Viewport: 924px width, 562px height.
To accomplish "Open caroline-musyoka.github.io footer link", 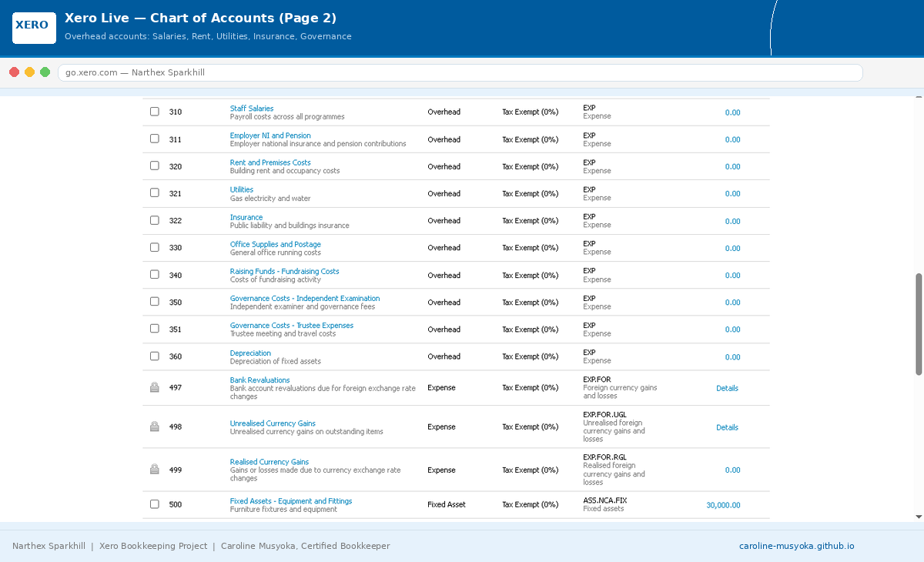I will click(796, 546).
